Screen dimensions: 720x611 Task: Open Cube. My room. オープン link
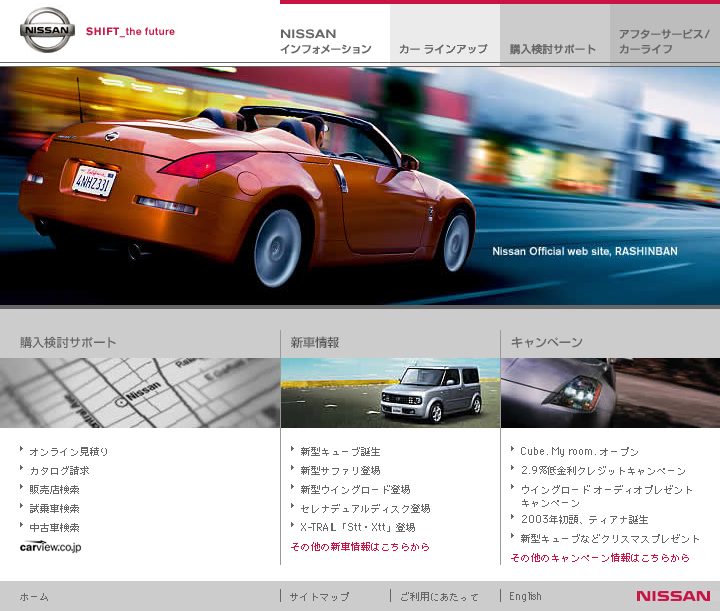coord(579,452)
